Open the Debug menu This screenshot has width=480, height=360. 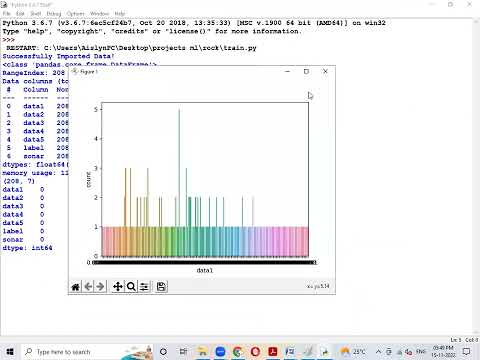[x=54, y=14]
